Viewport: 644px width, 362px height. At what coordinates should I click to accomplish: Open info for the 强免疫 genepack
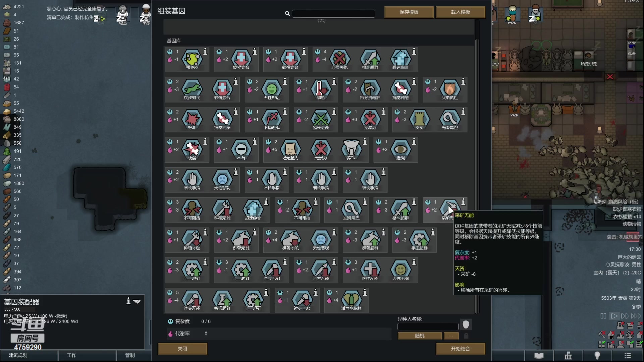click(205, 52)
